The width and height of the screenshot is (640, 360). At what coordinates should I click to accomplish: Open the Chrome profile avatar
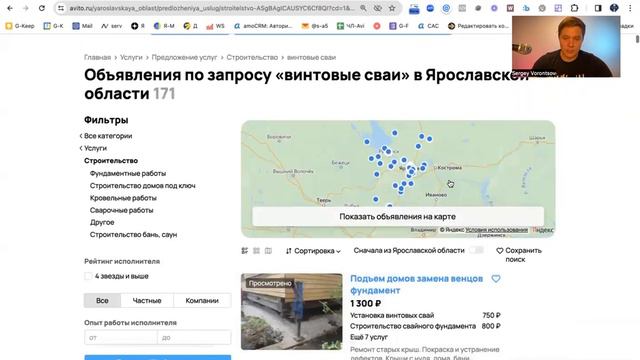coord(614,8)
